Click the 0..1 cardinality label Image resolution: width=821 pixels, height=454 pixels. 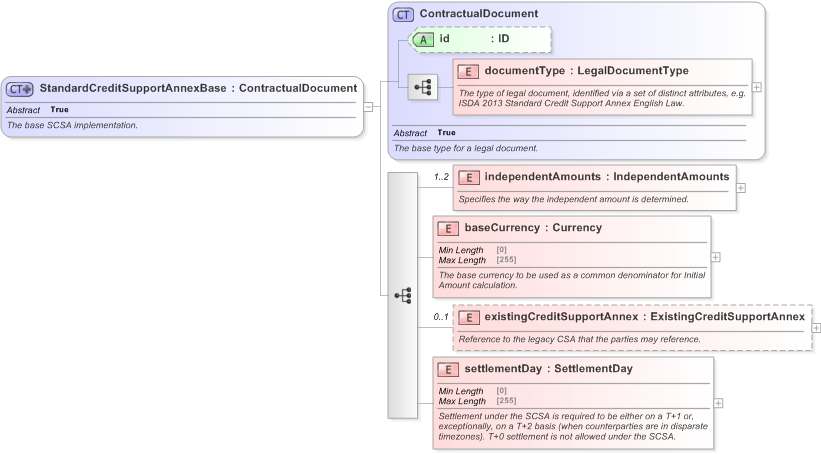(x=441, y=317)
